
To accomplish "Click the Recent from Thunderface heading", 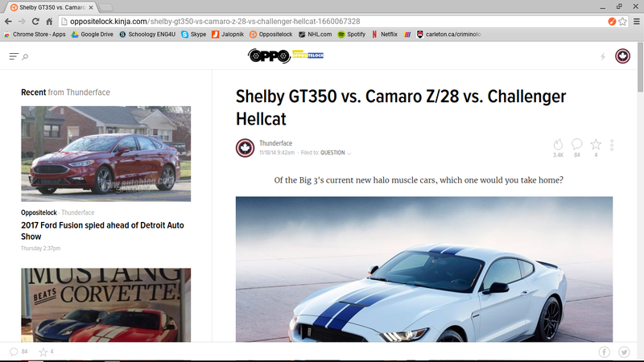I will pos(65,93).
